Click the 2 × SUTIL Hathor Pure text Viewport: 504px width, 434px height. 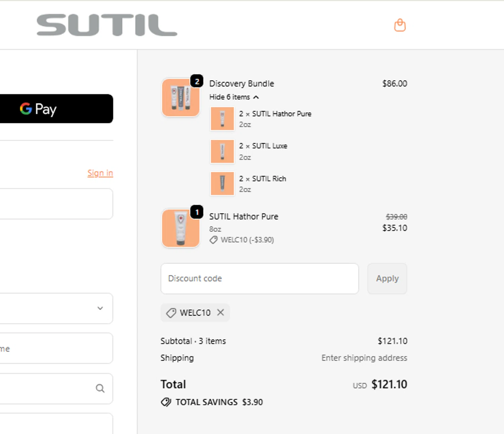(x=275, y=114)
